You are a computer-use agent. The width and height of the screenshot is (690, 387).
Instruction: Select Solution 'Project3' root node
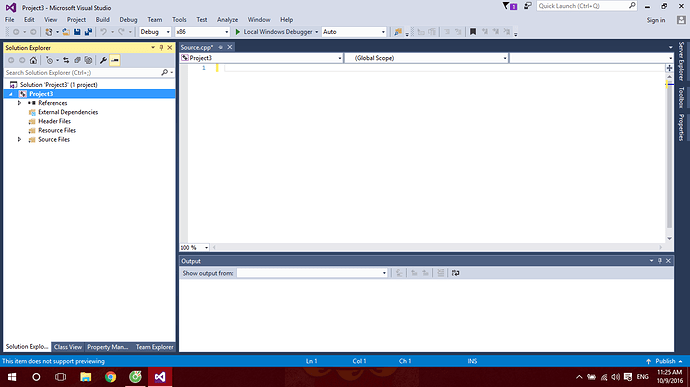[x=59, y=85]
